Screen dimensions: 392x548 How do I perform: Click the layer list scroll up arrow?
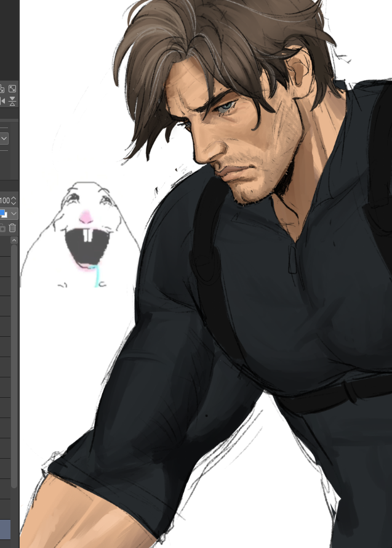click(14, 241)
